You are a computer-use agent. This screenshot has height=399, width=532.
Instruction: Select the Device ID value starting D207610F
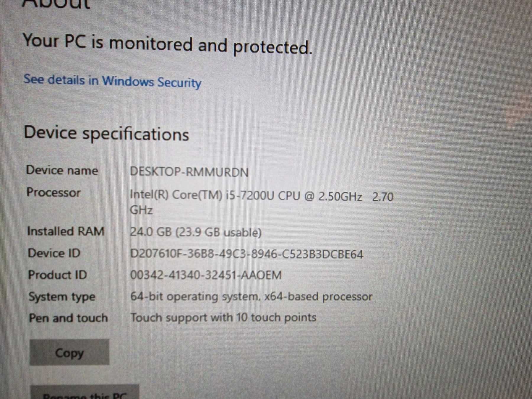[x=246, y=254]
